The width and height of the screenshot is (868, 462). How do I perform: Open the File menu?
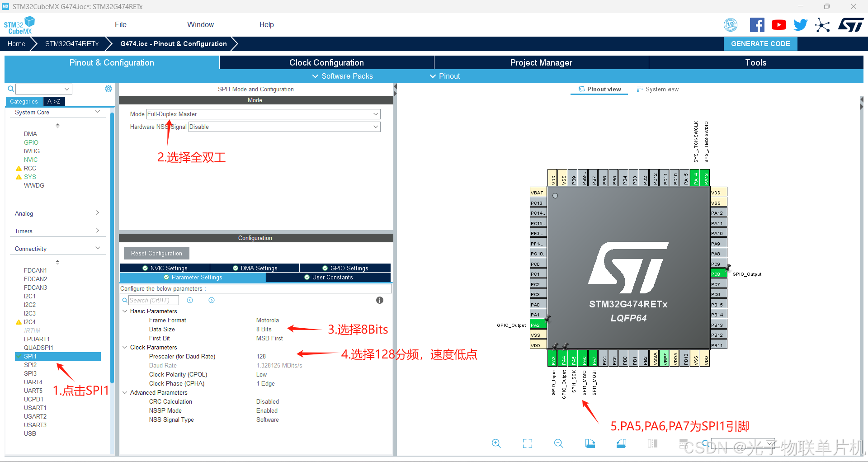pyautogui.click(x=121, y=24)
